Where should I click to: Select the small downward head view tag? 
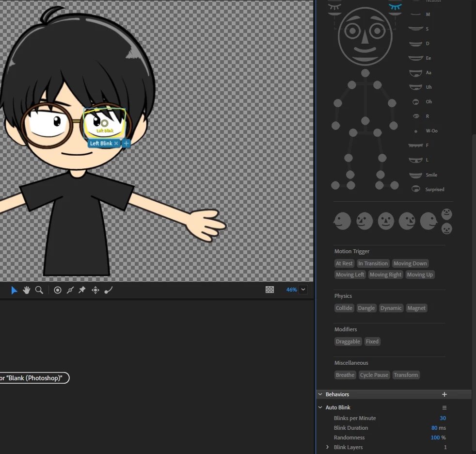click(446, 228)
